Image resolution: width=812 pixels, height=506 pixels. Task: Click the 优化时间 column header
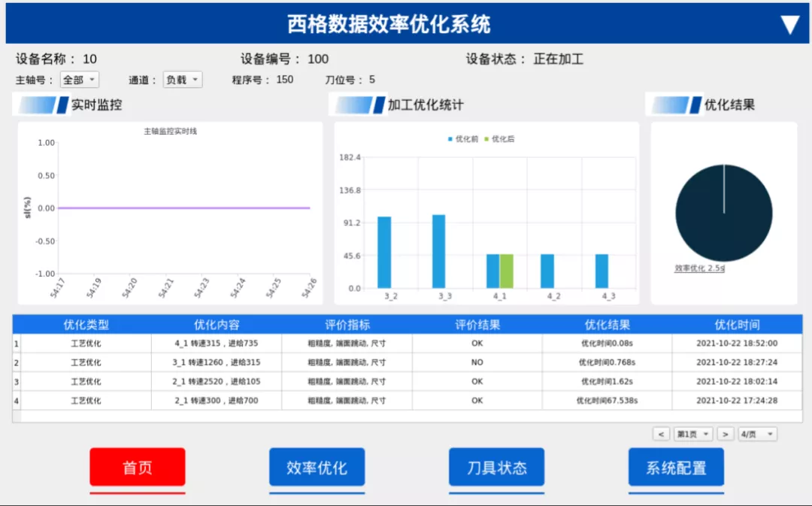pyautogui.click(x=737, y=325)
